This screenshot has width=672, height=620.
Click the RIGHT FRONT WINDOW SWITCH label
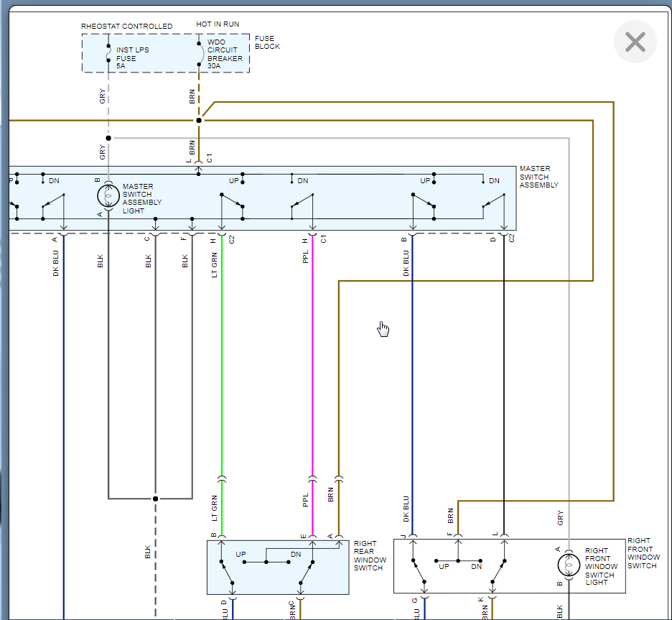(x=642, y=553)
